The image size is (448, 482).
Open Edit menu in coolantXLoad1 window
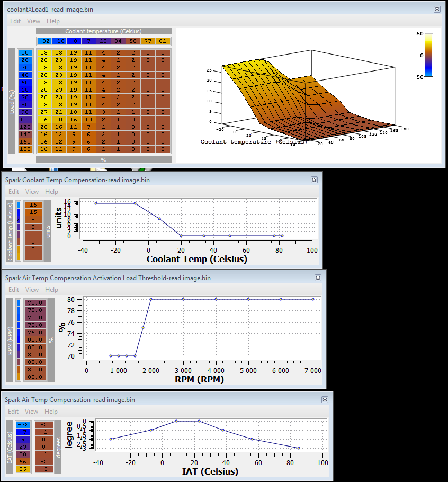(15, 21)
